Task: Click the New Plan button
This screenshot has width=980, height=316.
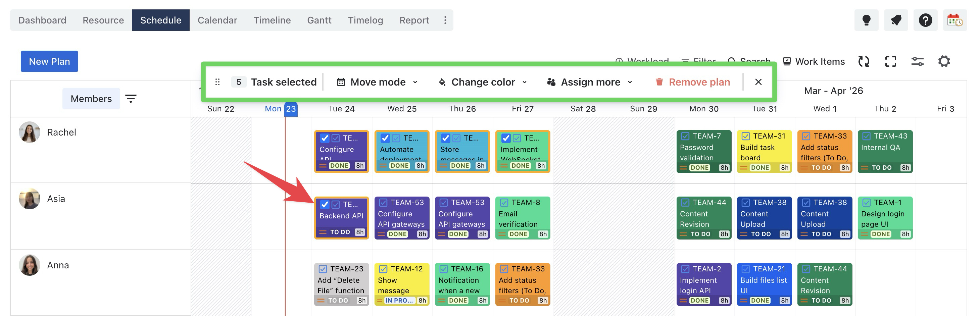Action: (x=49, y=62)
